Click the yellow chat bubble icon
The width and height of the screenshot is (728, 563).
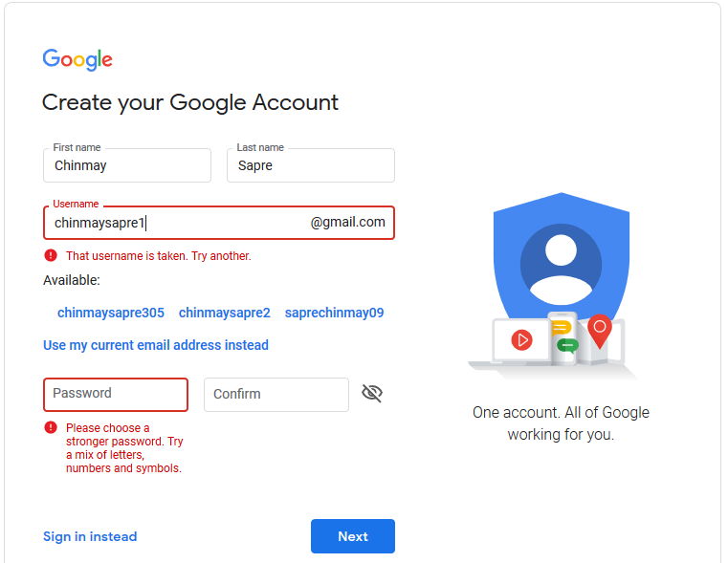562,329
